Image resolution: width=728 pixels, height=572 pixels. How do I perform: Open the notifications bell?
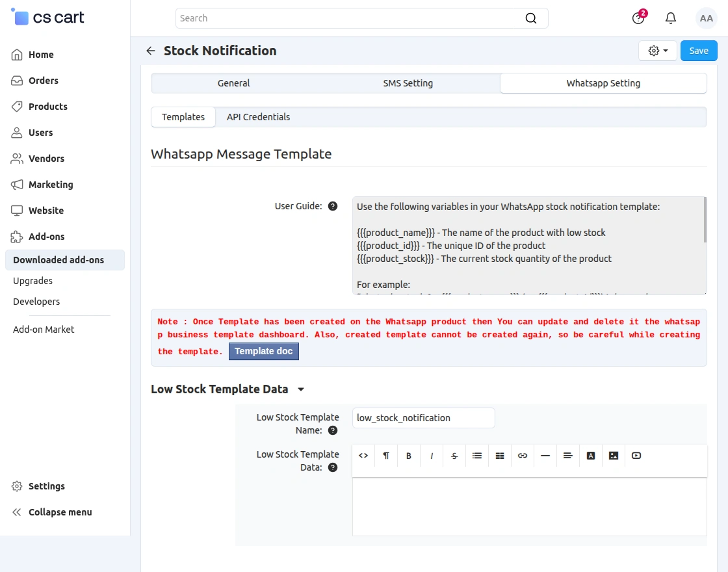tap(671, 18)
